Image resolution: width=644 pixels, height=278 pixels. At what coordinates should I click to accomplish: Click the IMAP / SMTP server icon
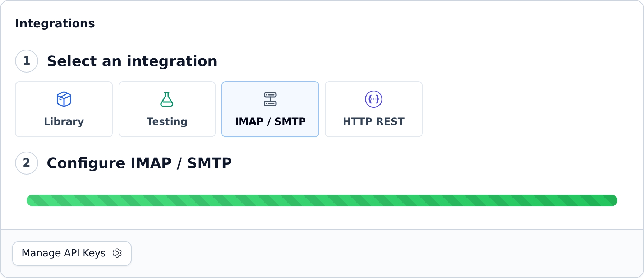click(x=270, y=99)
